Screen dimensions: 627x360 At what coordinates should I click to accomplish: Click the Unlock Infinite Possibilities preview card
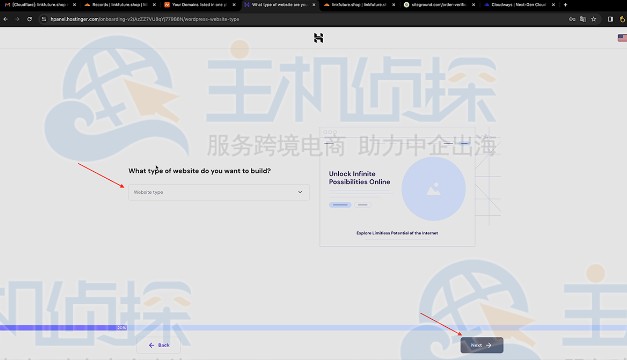397,187
